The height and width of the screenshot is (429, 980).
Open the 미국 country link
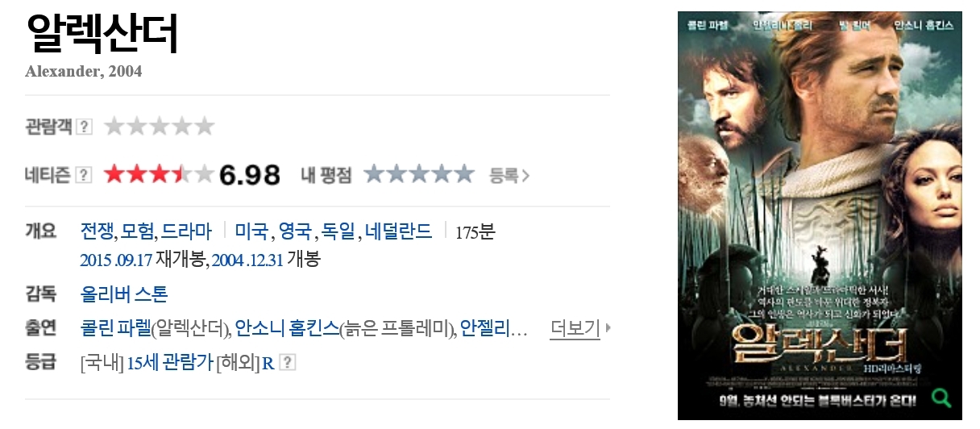coord(252,231)
